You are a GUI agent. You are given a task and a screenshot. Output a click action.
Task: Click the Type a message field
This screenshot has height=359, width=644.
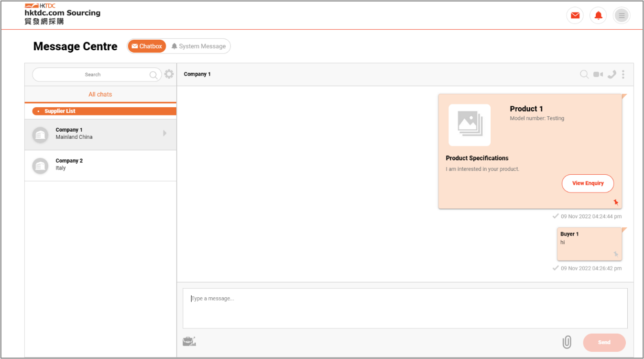coord(405,308)
